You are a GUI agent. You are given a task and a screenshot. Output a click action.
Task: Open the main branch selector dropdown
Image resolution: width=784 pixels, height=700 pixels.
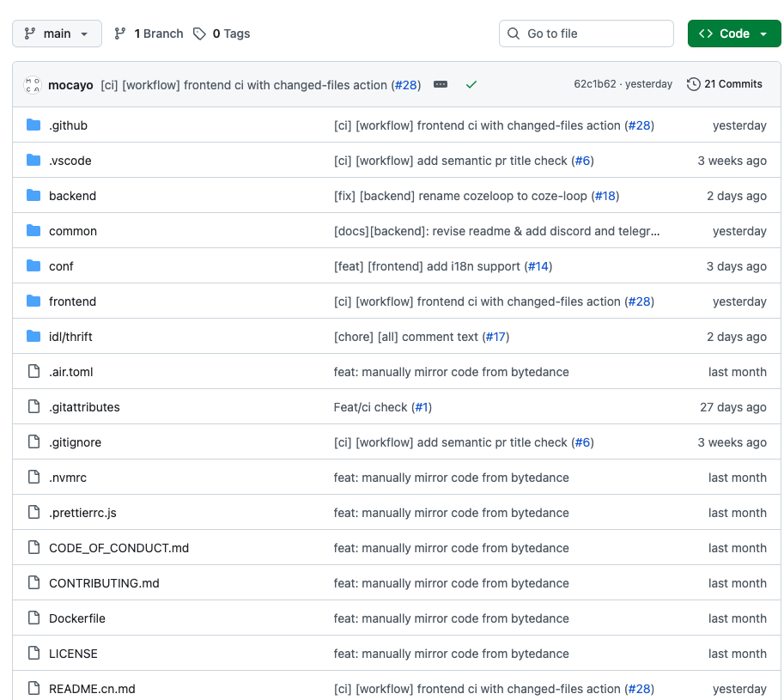pos(57,33)
